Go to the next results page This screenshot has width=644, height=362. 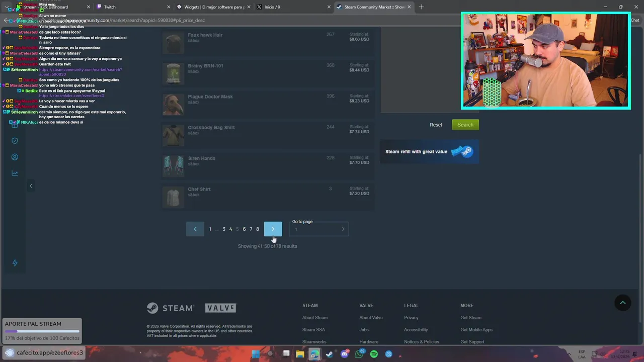pos(273,229)
